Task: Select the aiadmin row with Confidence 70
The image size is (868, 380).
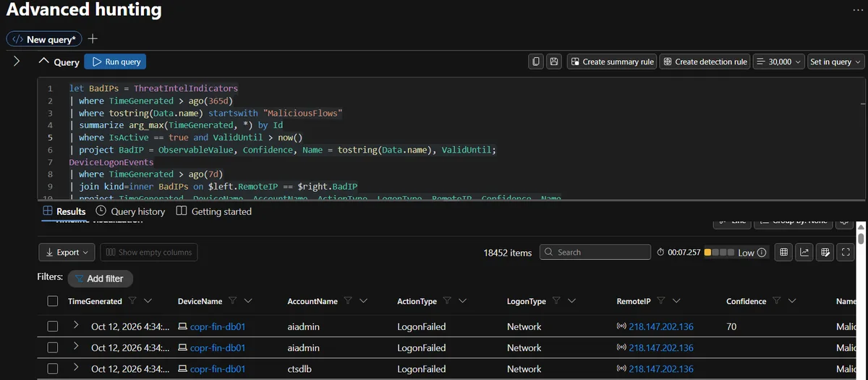Action: 52,326
